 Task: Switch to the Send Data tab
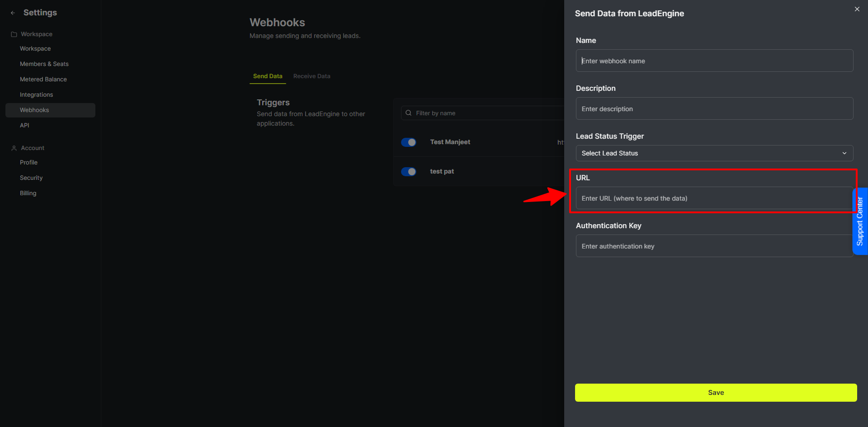coord(268,76)
